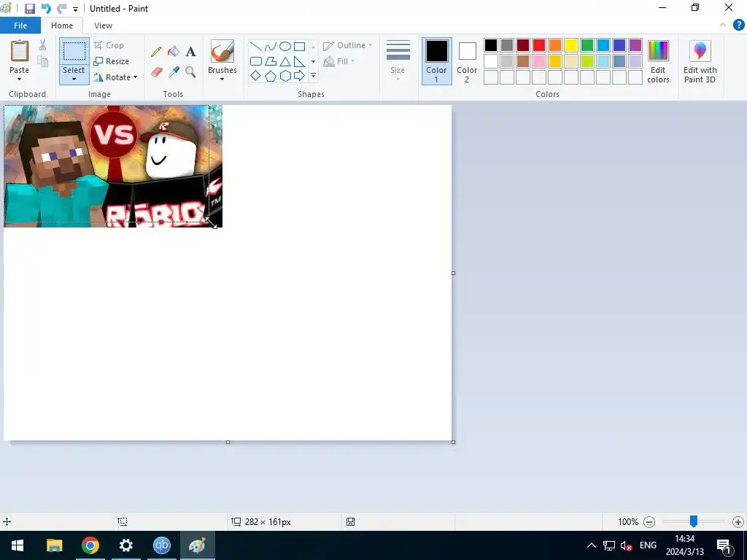Open the notification center icon
Screen dimensions: 747x560
724,545
